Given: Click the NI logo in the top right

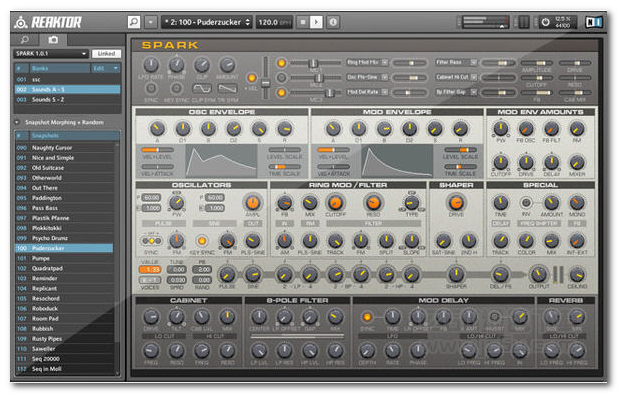Looking at the screenshot, I should click(593, 22).
